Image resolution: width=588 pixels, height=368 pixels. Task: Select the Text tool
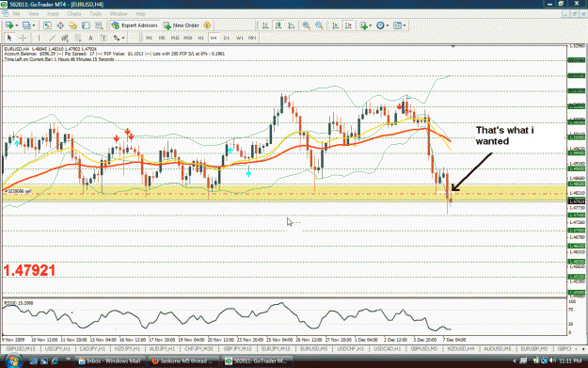(90, 38)
